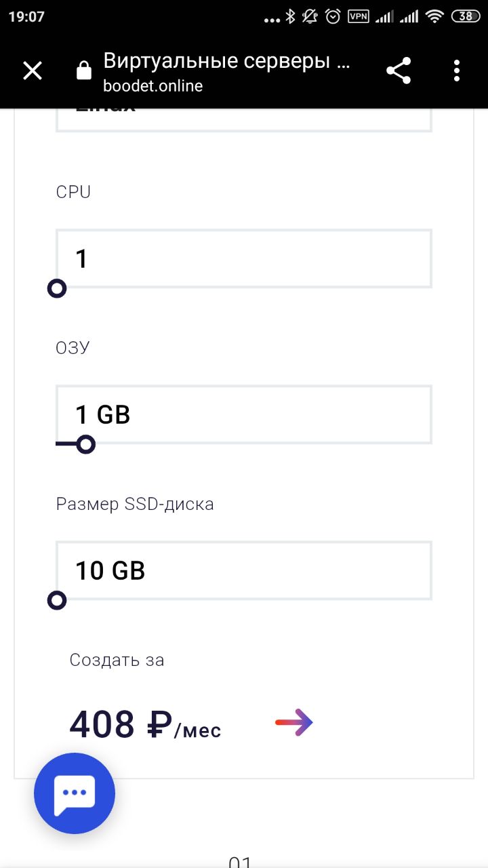The image size is (488, 868).
Task: Click the CPU slider handle
Action: (x=57, y=289)
